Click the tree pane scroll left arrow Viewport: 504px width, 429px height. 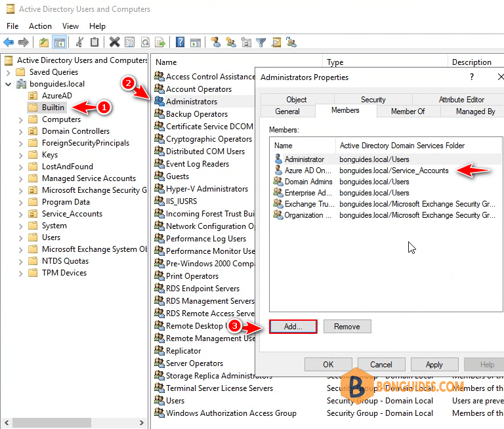pos(7,422)
